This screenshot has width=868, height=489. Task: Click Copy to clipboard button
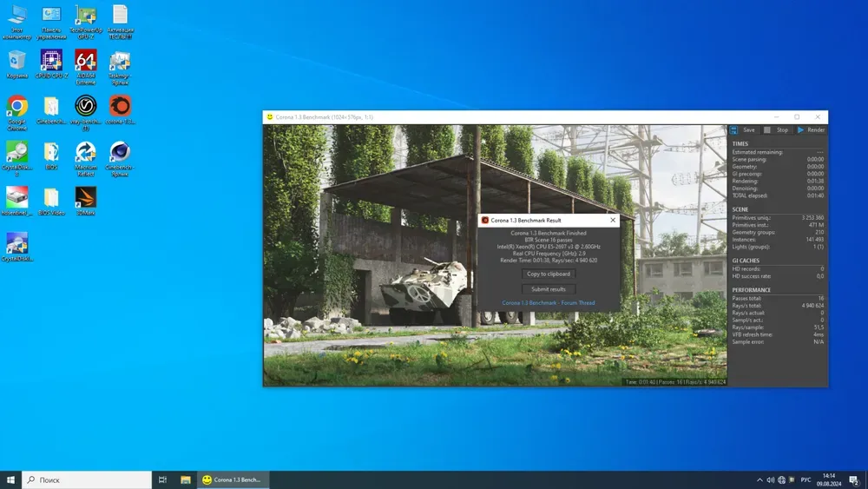[549, 274]
